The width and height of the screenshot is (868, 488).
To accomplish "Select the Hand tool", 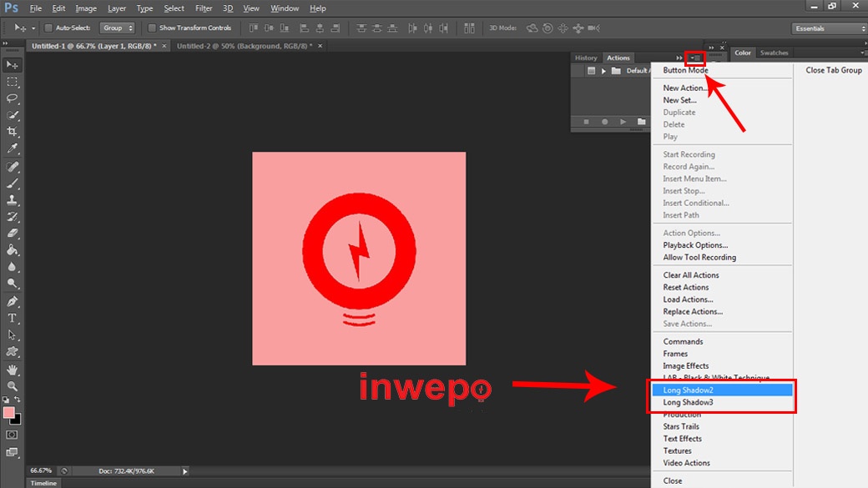I will point(13,370).
